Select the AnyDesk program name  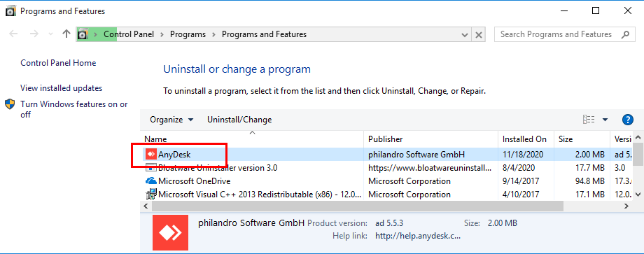pyautogui.click(x=174, y=155)
